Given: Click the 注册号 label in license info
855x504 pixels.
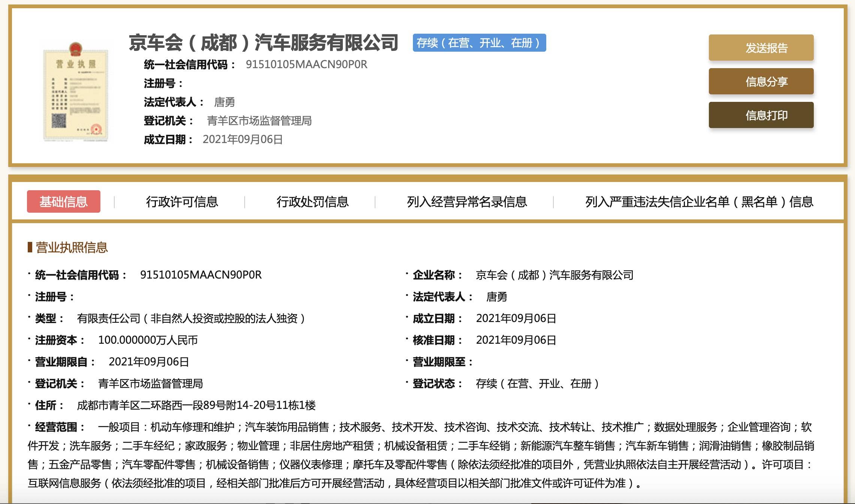Looking at the screenshot, I should coord(54,297).
